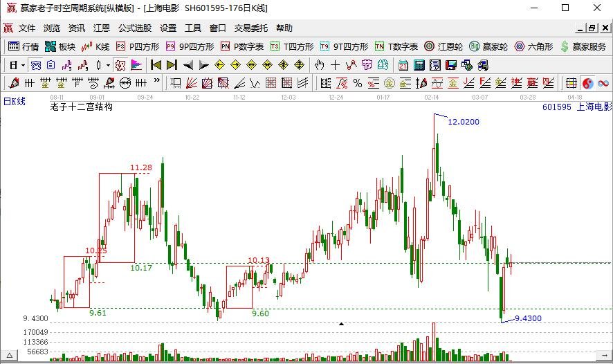Open the 行情 market quotes view

point(24,46)
